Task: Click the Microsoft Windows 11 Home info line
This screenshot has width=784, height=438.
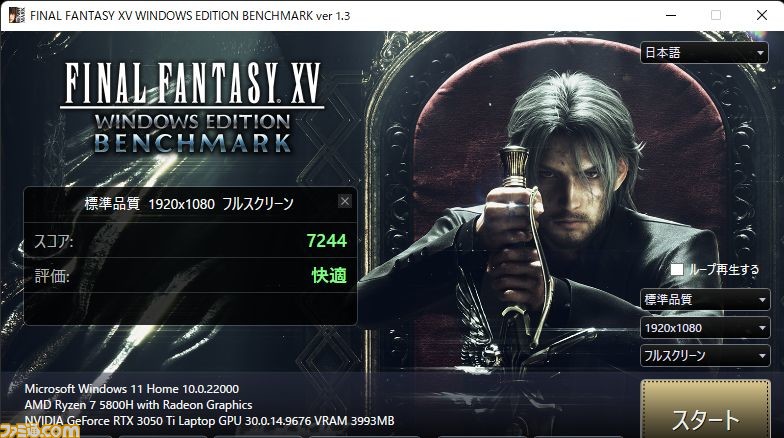Action: tap(132, 389)
